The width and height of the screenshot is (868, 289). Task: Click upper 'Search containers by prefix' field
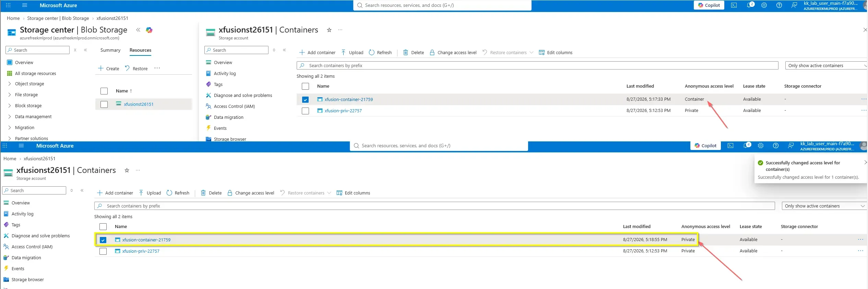click(537, 65)
